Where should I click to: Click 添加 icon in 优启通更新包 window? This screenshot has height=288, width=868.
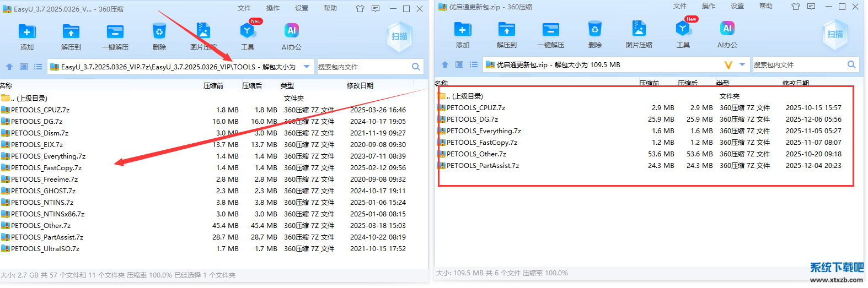[463, 29]
